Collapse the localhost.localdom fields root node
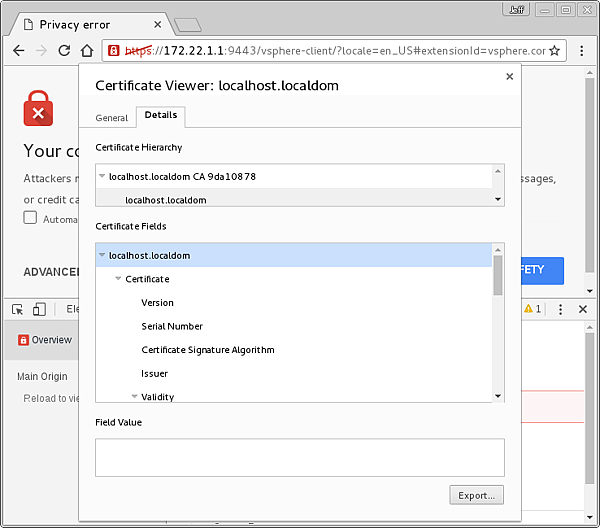Viewport: 600px width, 528px height. click(102, 255)
